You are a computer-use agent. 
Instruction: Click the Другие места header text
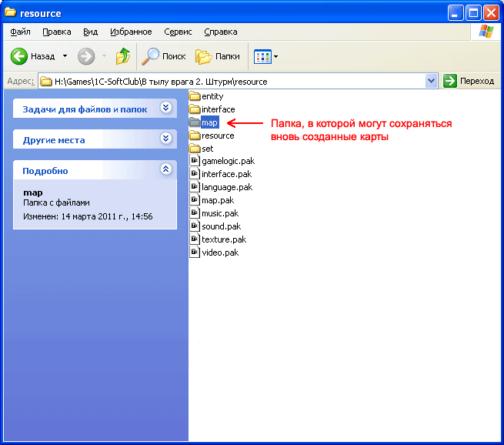(x=54, y=140)
